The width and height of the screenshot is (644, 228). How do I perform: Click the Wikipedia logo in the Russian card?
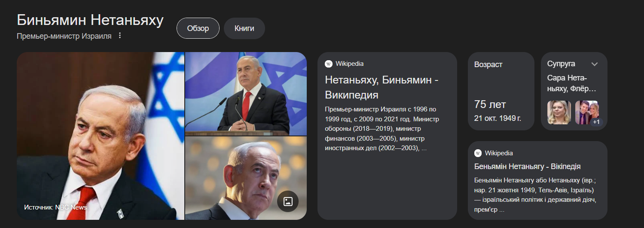coord(329,64)
